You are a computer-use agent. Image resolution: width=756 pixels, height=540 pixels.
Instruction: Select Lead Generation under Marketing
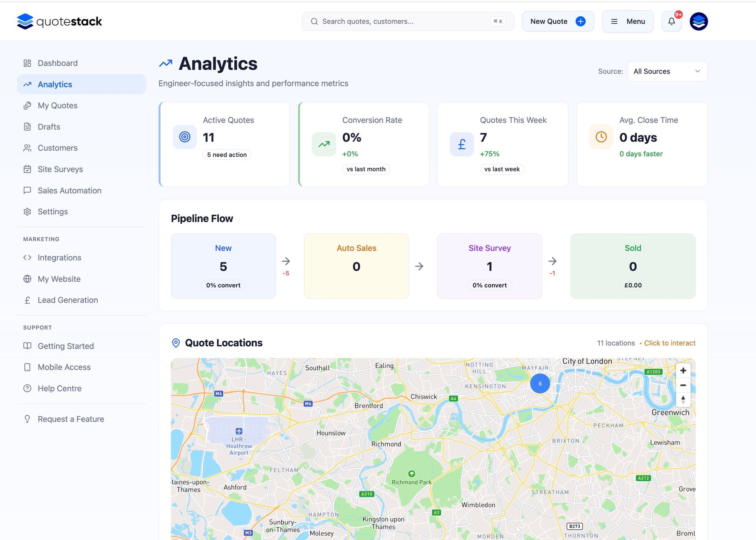[x=68, y=300]
